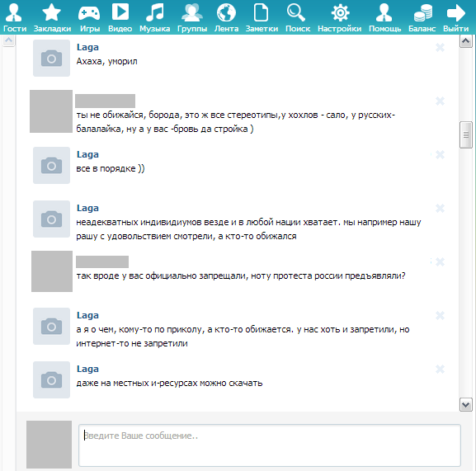This screenshot has height=471, width=476.
Task: Click the small up arrow at the chat's left edge
Action: [8, 40]
